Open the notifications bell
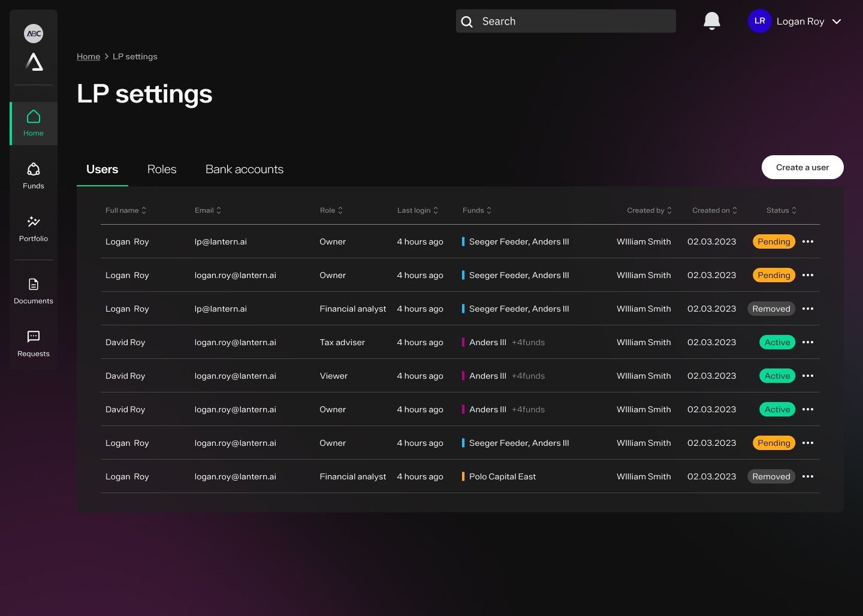The image size is (863, 616). [x=711, y=21]
